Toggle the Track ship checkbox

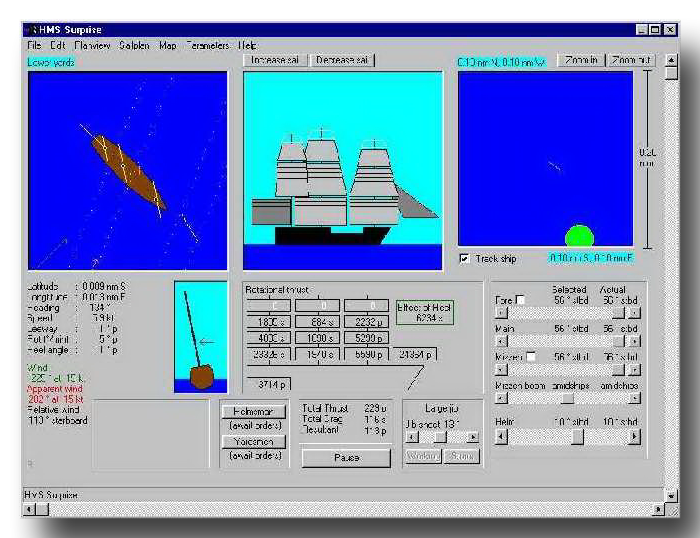pos(465,259)
